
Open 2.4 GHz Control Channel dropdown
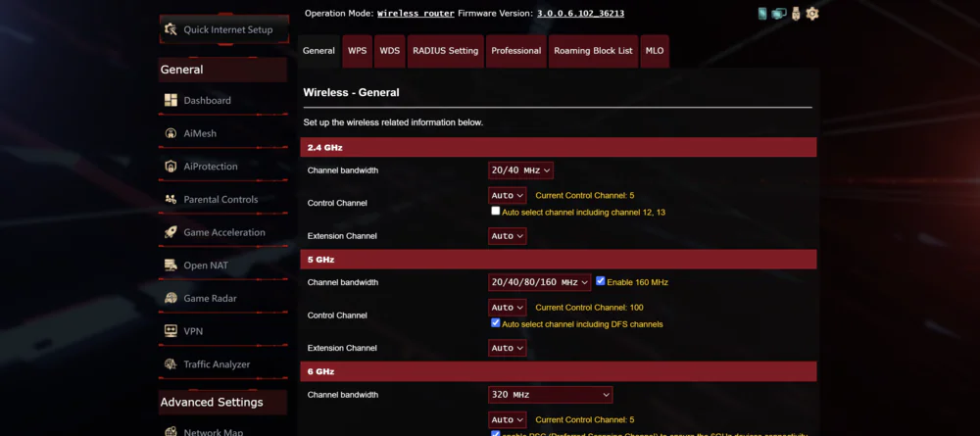pyautogui.click(x=507, y=196)
